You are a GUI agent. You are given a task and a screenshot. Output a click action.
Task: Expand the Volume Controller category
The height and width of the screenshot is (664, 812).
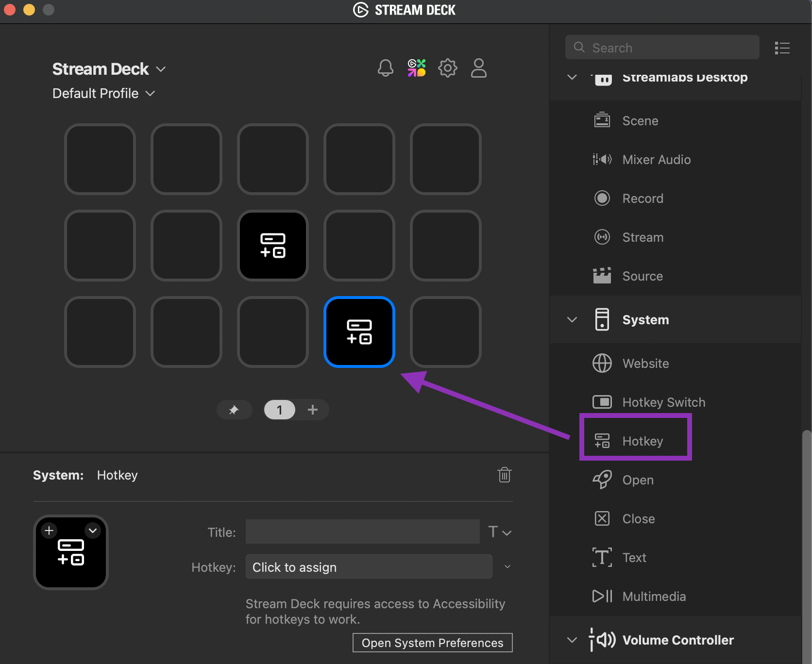pos(572,640)
